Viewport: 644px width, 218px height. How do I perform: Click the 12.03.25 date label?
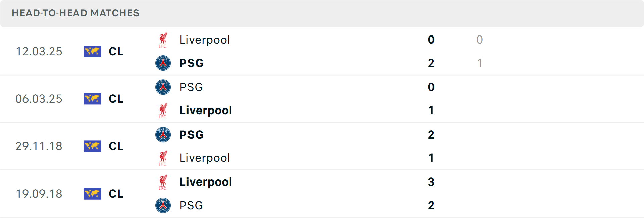39,51
